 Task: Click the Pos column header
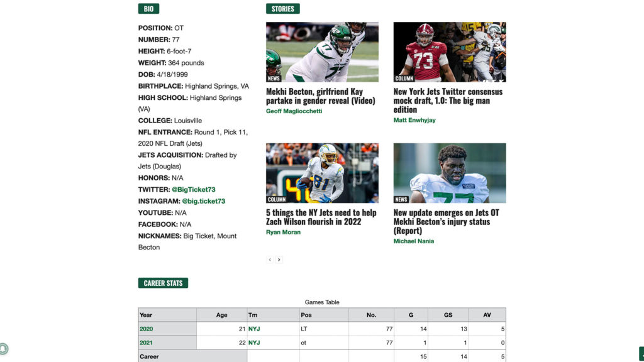point(324,315)
